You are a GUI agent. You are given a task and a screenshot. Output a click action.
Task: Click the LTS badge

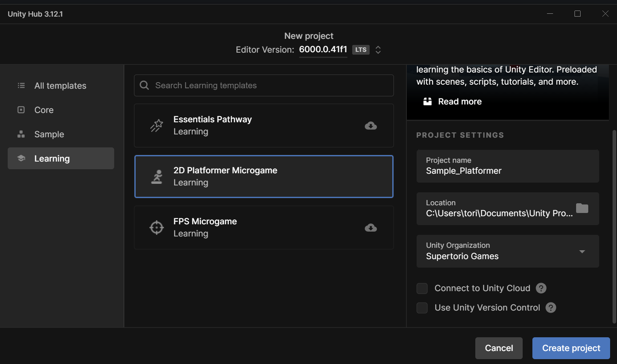pyautogui.click(x=361, y=50)
